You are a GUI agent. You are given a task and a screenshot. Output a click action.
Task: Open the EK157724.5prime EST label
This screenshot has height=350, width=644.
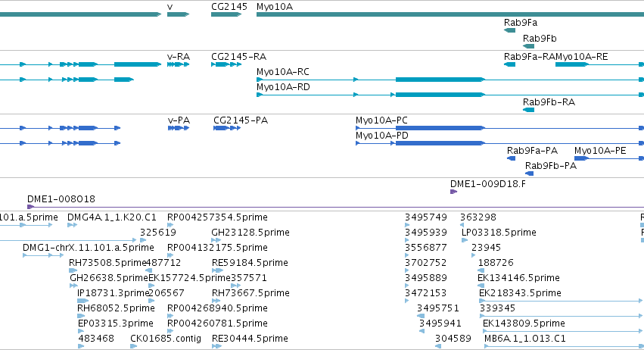[189, 279]
